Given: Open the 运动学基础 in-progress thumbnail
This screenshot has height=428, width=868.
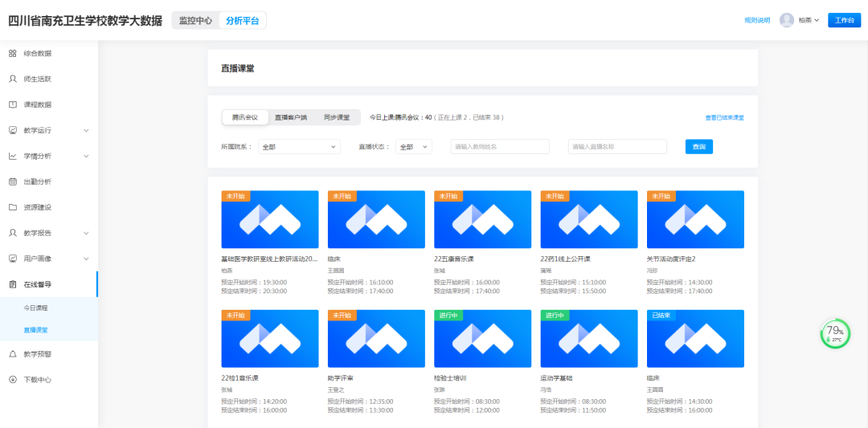Looking at the screenshot, I should [x=589, y=338].
